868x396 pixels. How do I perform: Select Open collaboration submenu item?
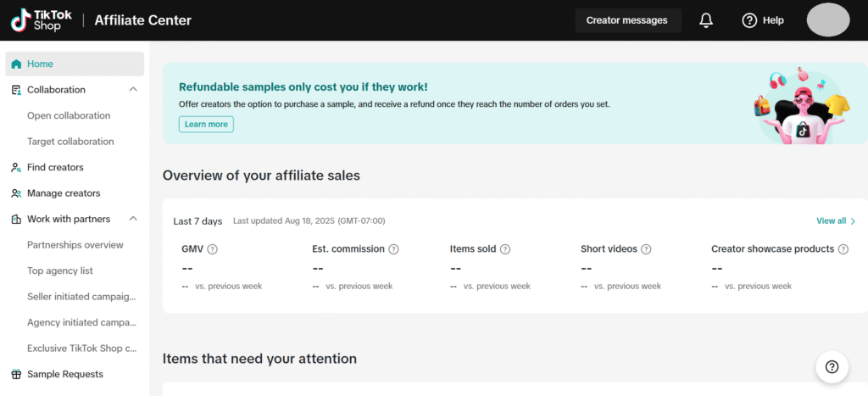[69, 115]
